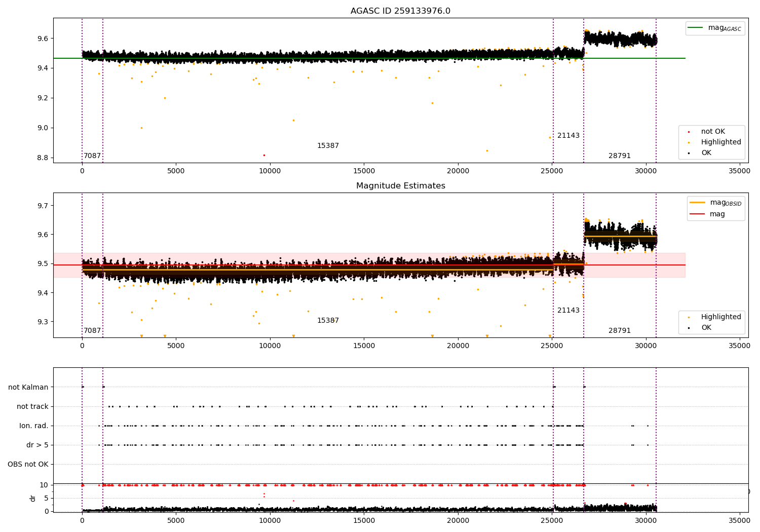Select the mag AGASC legend label
760x532 pixels.
[725, 28]
